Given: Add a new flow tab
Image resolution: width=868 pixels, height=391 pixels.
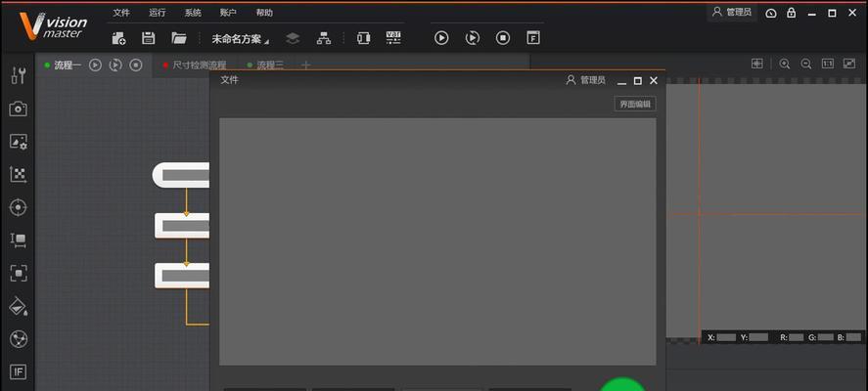Looking at the screenshot, I should pyautogui.click(x=305, y=65).
